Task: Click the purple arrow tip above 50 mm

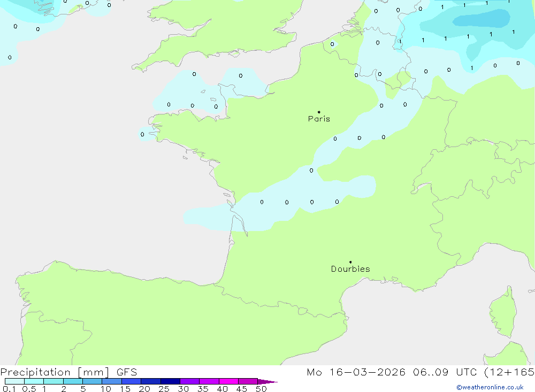Action: coord(267,381)
